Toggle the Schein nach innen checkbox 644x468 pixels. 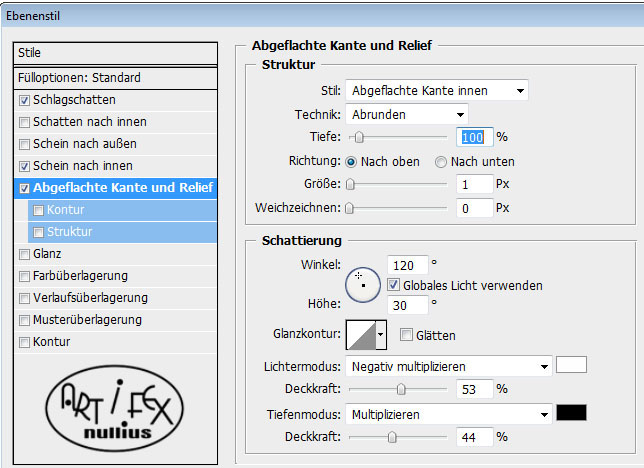24,166
